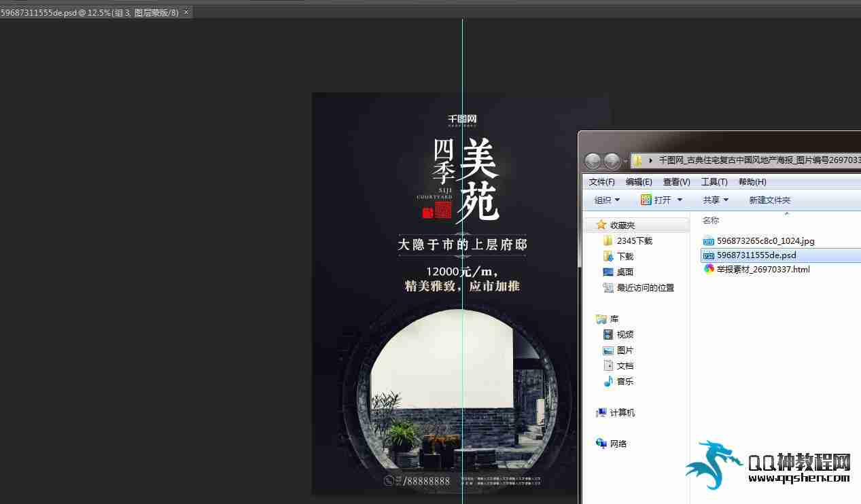This screenshot has width=861, height=504.
Task: Open the 音乐 library
Action: point(625,381)
